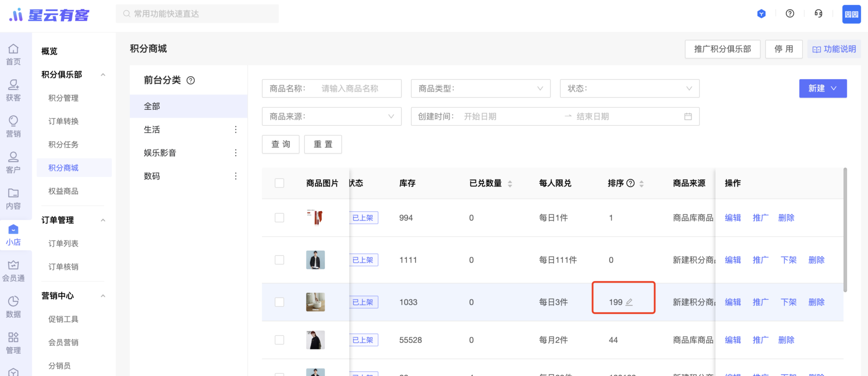The width and height of the screenshot is (868, 376).
Task: Click the search magnifier icon in top bar
Action: tap(126, 14)
